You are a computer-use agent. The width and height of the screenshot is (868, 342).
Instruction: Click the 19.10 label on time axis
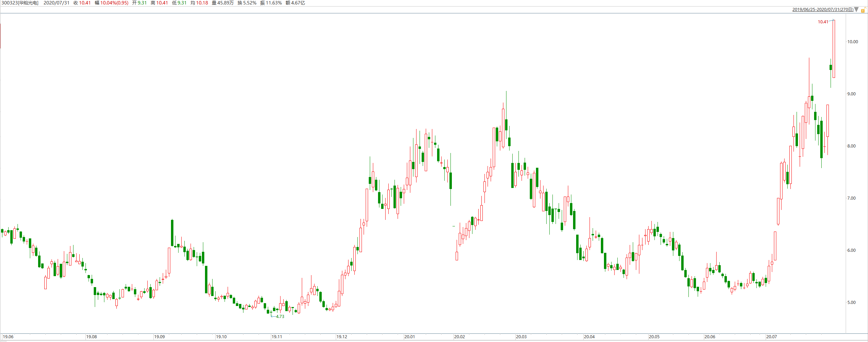point(221,337)
